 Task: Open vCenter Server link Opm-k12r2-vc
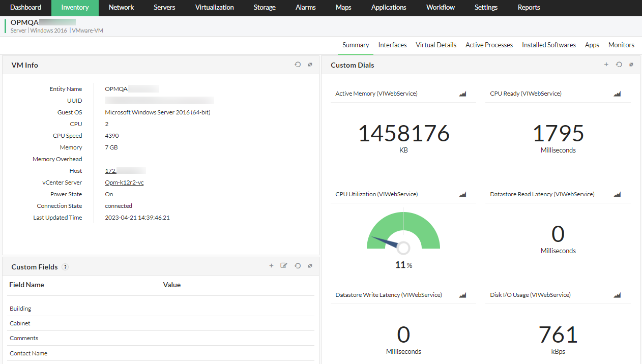tap(124, 183)
